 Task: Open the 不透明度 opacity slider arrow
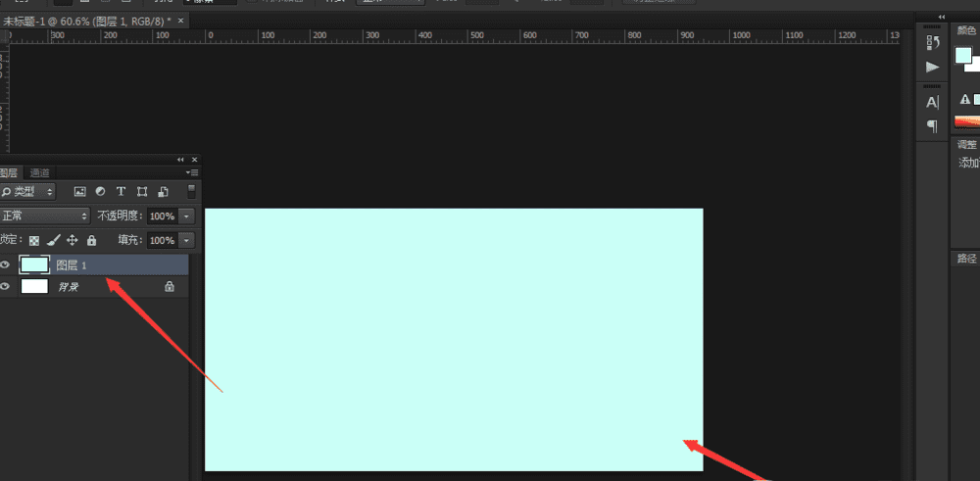coord(187,216)
